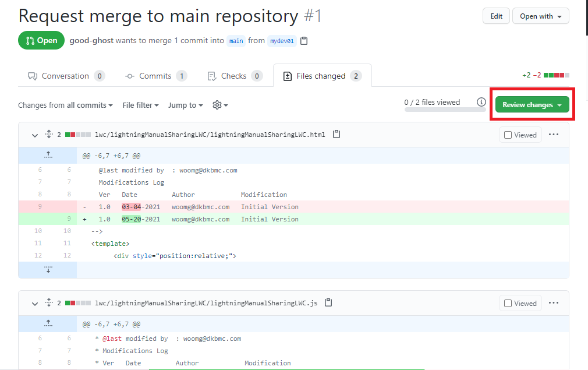Open the kebab menu for the JS file
Viewport: 588px width, 370px height.
click(x=554, y=302)
